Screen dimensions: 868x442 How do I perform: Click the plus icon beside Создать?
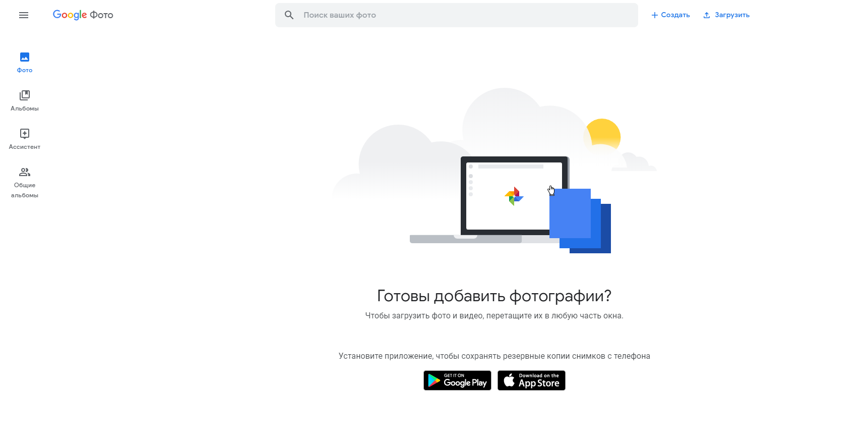pyautogui.click(x=655, y=15)
